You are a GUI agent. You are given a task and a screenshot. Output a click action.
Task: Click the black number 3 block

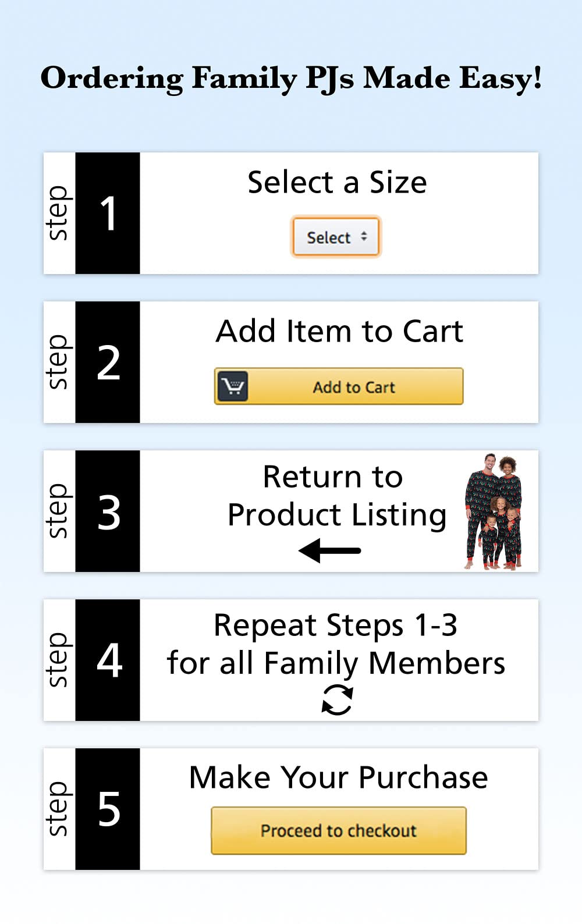(108, 511)
